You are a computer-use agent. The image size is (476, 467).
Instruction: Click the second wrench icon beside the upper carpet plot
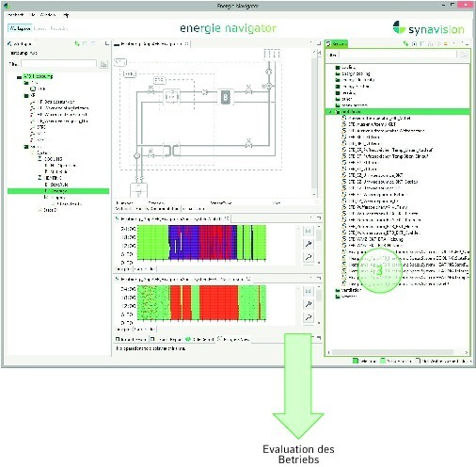coord(309,257)
